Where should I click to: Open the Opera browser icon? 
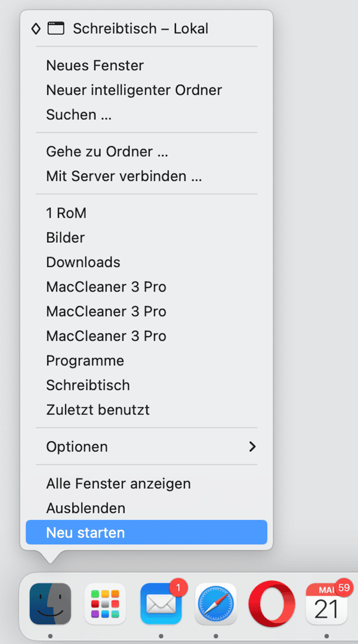[271, 603]
